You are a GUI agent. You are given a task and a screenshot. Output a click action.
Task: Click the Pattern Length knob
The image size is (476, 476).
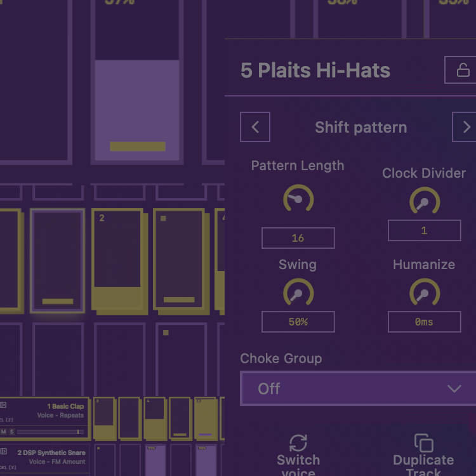[298, 199]
